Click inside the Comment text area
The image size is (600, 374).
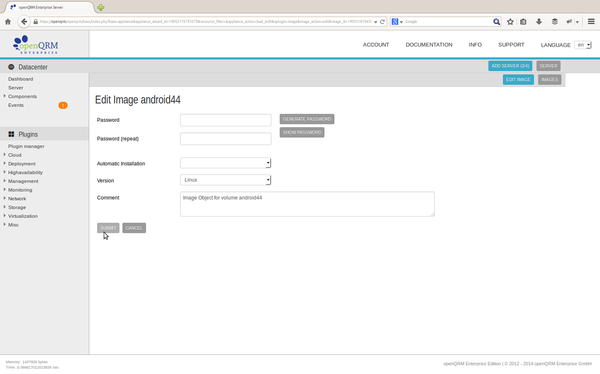tap(307, 204)
